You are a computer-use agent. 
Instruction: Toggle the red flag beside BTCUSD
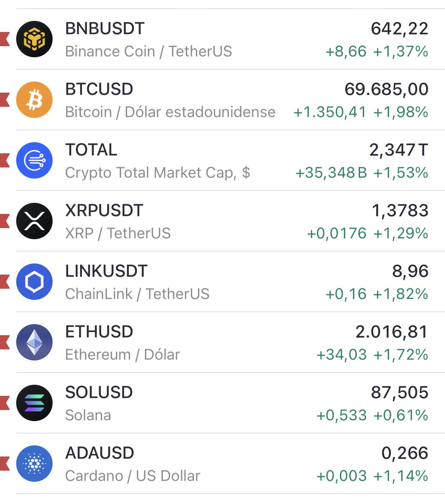pyautogui.click(x=5, y=100)
